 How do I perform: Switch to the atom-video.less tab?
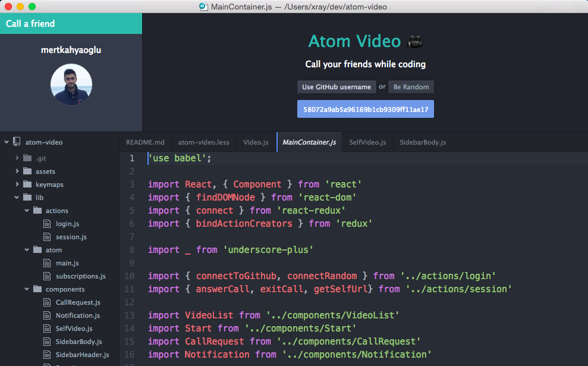203,142
